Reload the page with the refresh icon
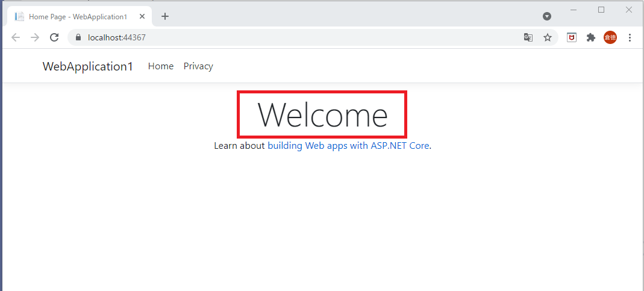 coord(54,37)
